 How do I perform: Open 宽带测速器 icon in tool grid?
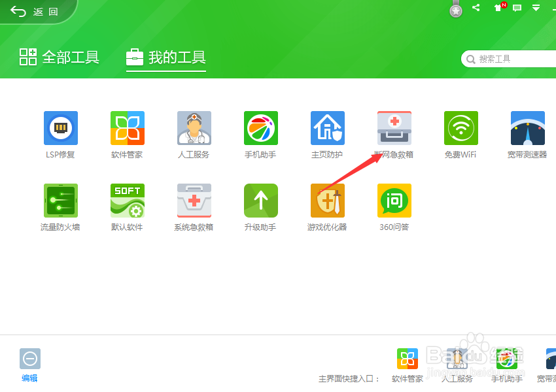[527, 128]
